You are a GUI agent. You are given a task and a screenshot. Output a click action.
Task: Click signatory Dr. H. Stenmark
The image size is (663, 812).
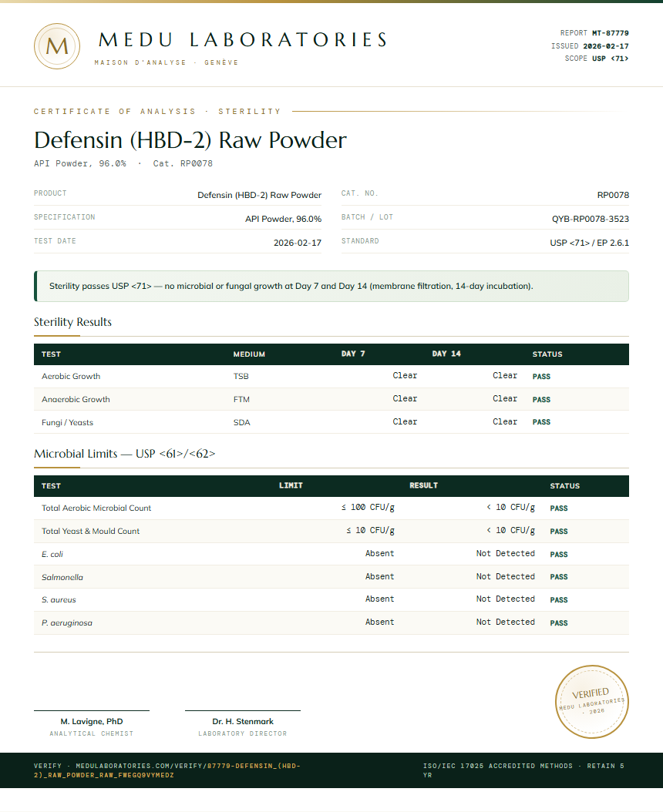243,721
